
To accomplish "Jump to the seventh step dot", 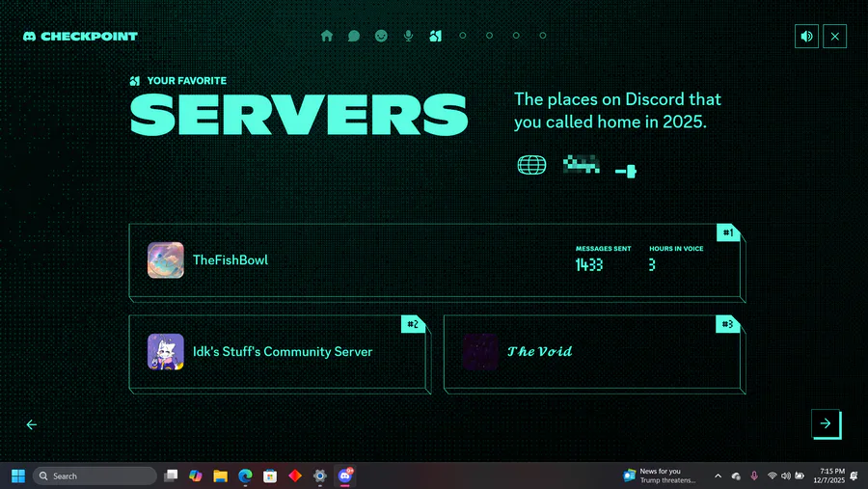I will point(489,36).
